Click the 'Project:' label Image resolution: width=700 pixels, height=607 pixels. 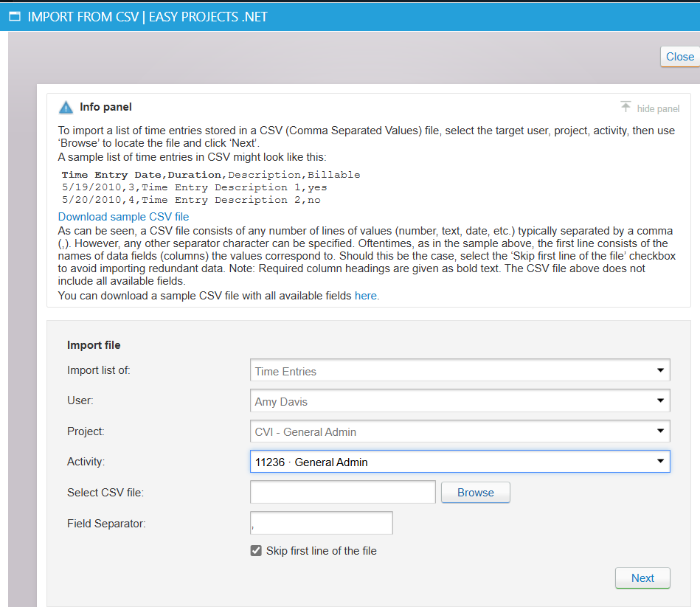click(86, 431)
